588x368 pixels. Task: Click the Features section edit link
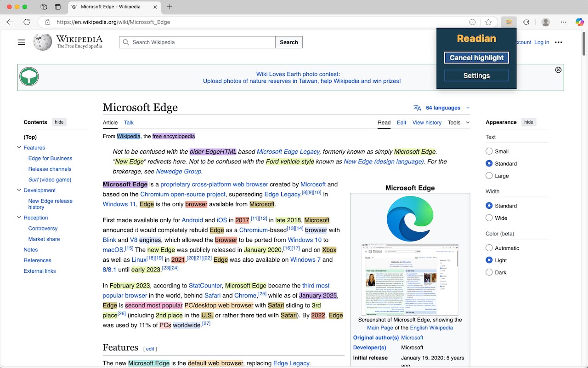click(150, 349)
